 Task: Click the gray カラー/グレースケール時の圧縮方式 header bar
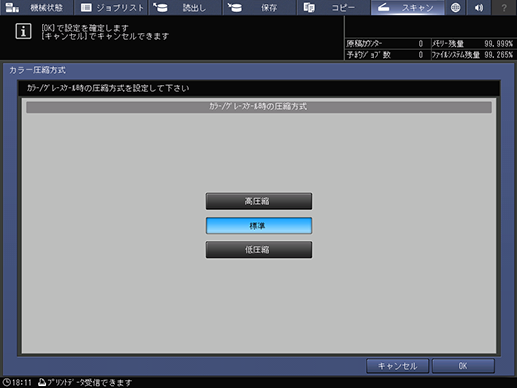(x=259, y=107)
